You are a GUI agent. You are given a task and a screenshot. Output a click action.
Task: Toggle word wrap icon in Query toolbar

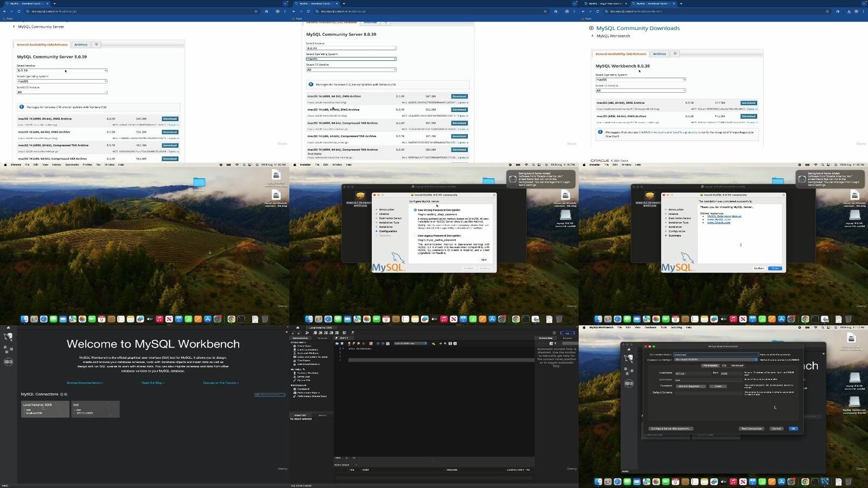click(x=455, y=344)
